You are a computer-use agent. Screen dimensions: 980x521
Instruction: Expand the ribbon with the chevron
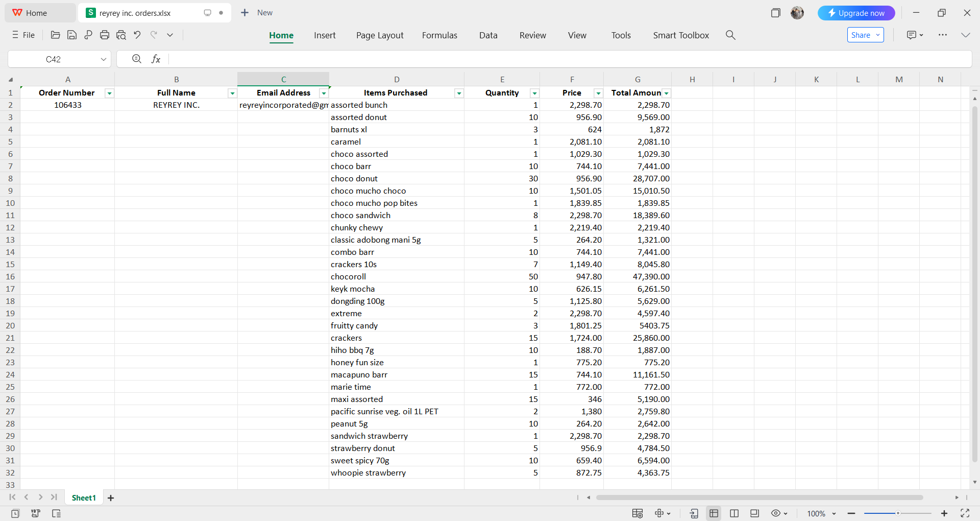[x=965, y=35]
